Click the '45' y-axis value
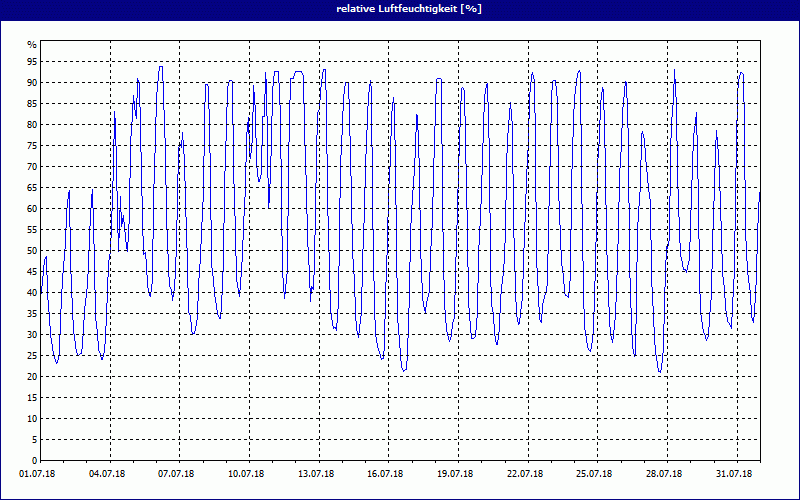The width and height of the screenshot is (800, 500). (x=32, y=271)
